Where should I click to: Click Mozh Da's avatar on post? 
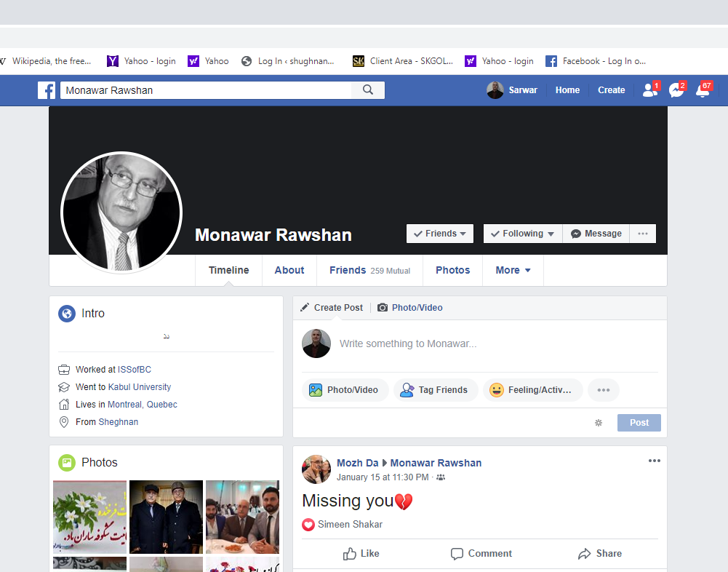click(x=316, y=469)
